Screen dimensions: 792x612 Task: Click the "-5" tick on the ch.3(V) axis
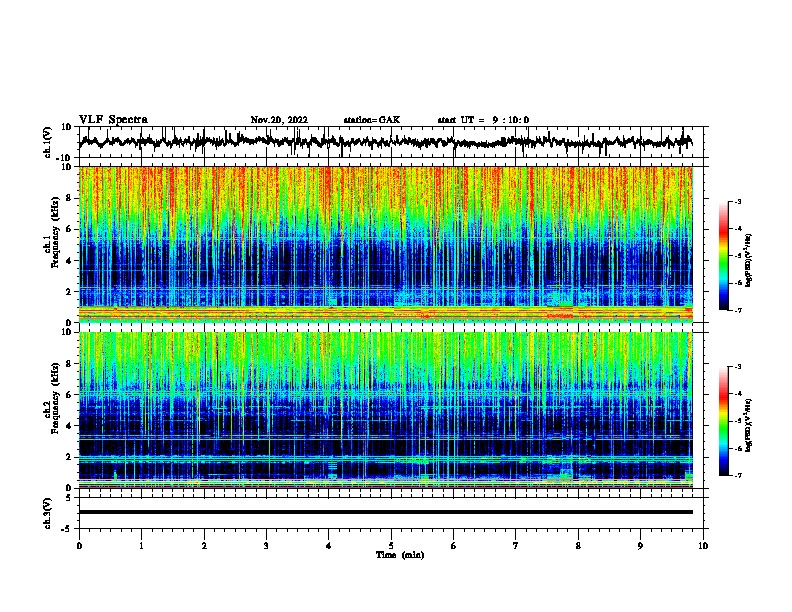coord(68,529)
